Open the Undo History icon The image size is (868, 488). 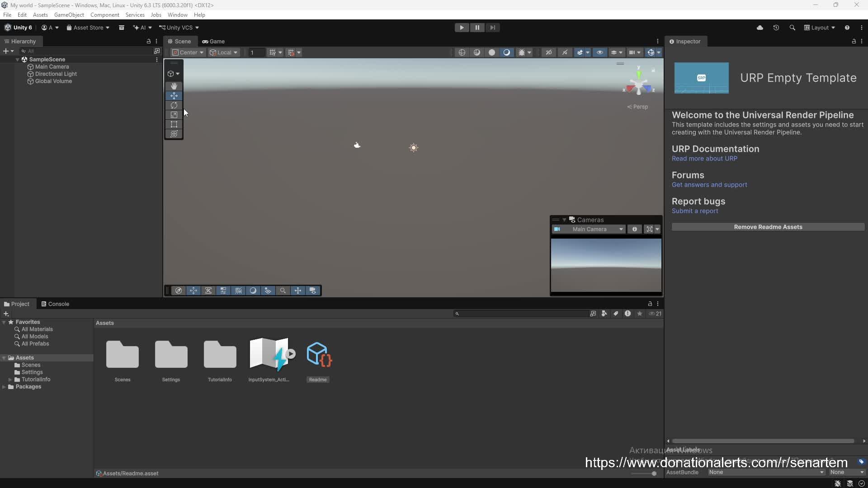pyautogui.click(x=776, y=28)
